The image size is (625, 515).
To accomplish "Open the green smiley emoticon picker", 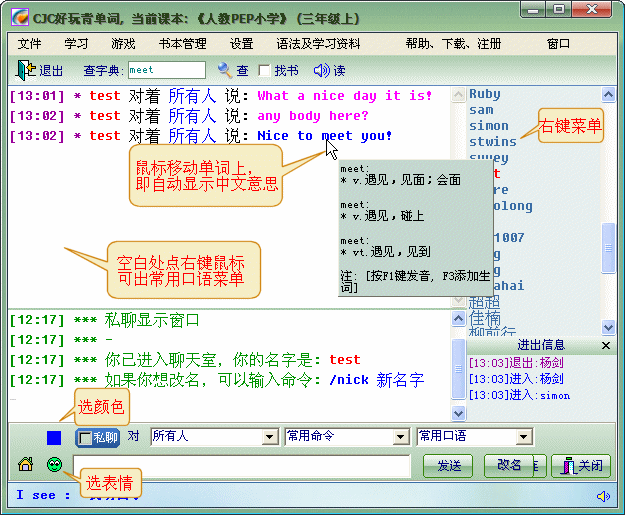I will pos(54,464).
